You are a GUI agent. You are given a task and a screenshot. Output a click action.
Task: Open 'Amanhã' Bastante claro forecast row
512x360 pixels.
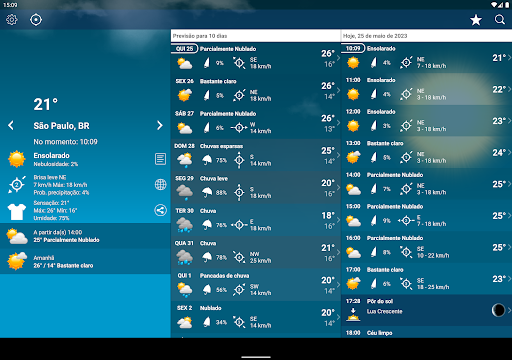85,261
